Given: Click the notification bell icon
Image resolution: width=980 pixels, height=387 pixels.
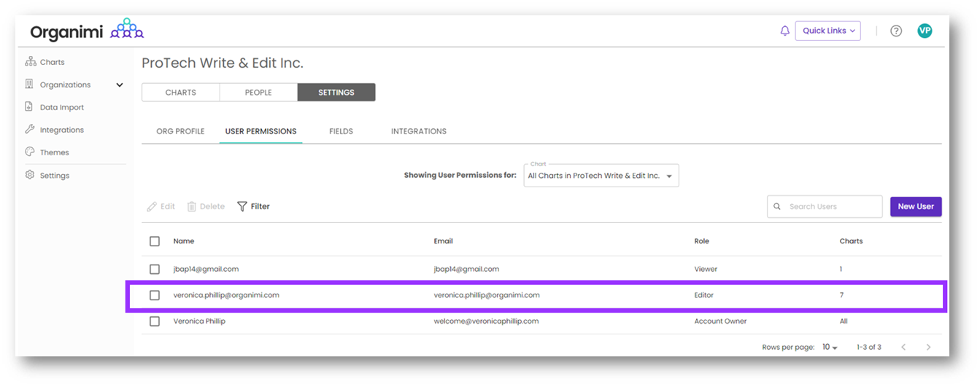Looking at the screenshot, I should click(784, 31).
